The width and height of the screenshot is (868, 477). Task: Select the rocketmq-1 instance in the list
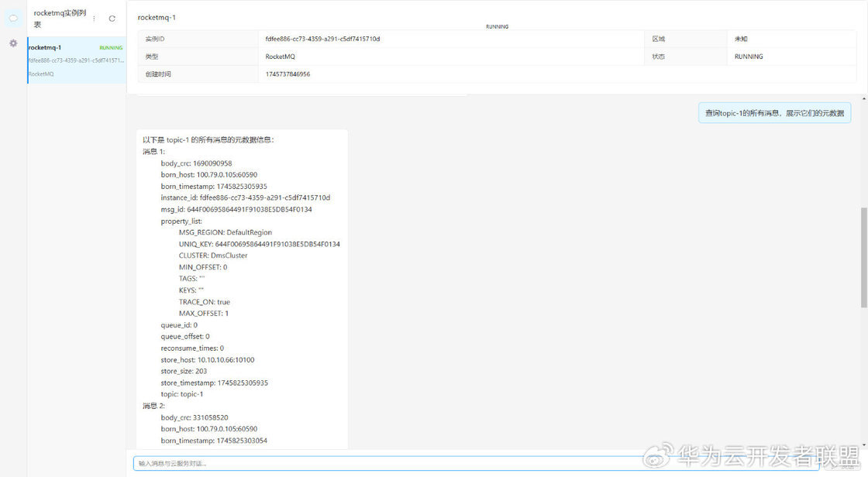[x=77, y=60]
